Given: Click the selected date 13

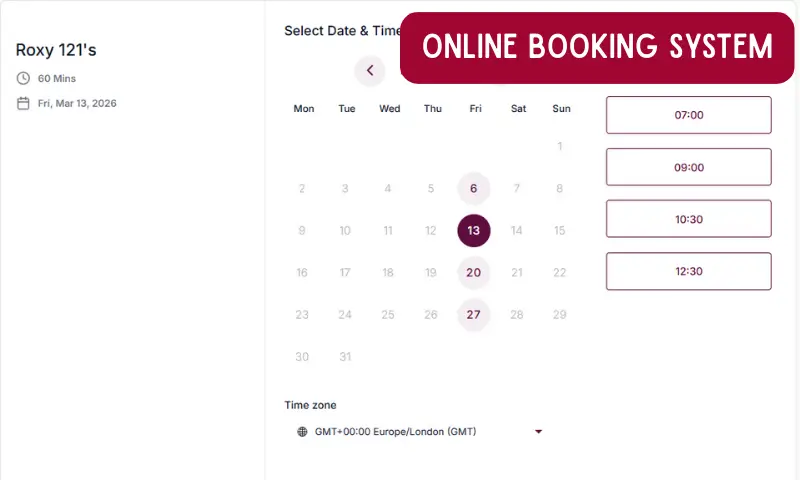Looking at the screenshot, I should pos(474,230).
